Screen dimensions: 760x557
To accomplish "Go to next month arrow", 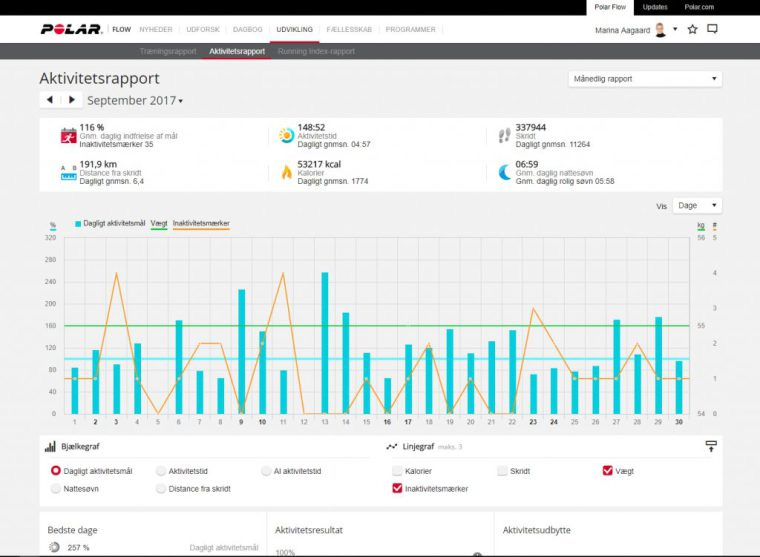I will point(72,100).
